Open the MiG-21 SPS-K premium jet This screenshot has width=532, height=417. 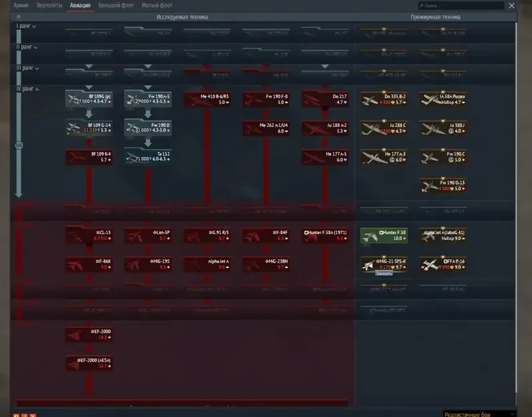tap(384, 264)
